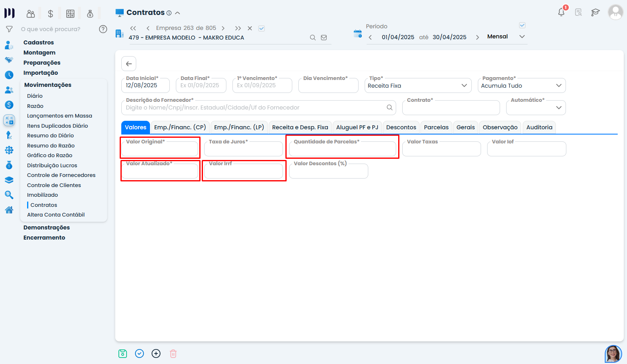Select the Auditoria tab
The width and height of the screenshot is (627, 364).
tap(539, 127)
